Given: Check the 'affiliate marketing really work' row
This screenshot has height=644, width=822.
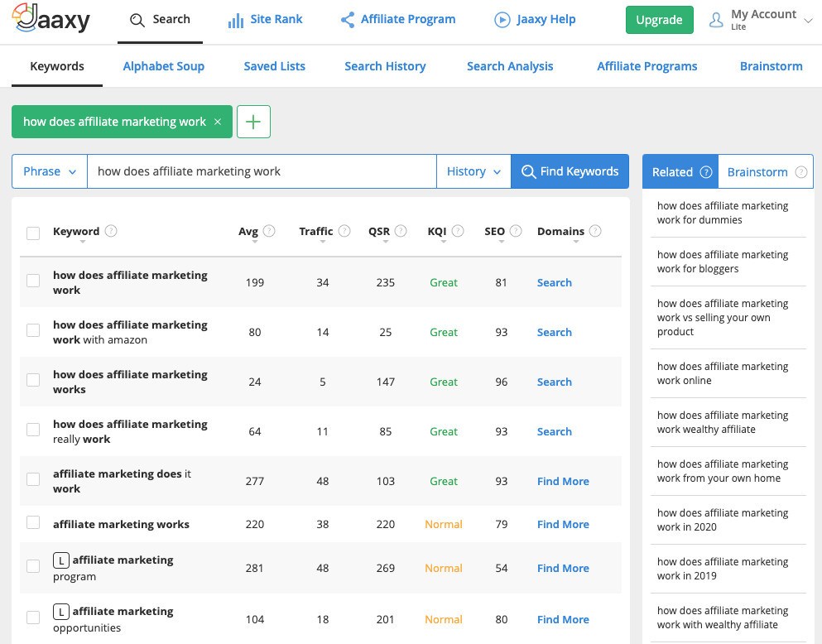Looking at the screenshot, I should click(33, 430).
